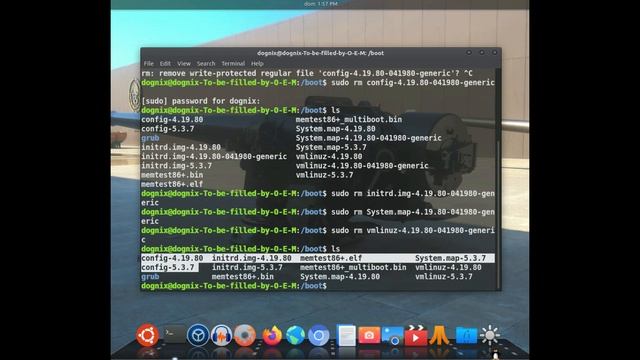Image resolution: width=640 pixels, height=360 pixels.
Task: Click highlighted 'config-5.3.7' in last listing
Action: pos(168,267)
